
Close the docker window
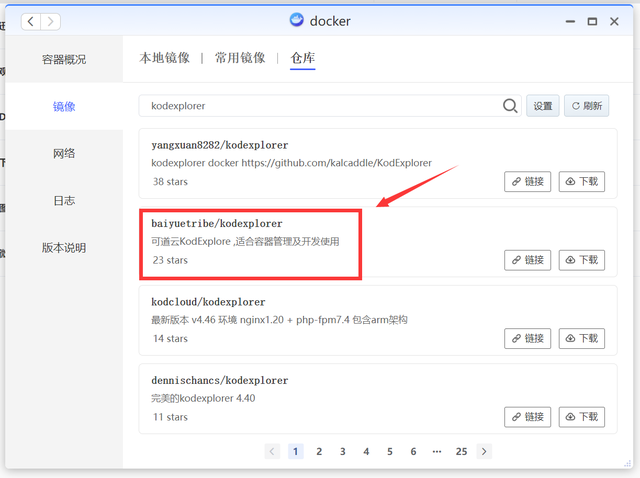pyautogui.click(x=614, y=22)
